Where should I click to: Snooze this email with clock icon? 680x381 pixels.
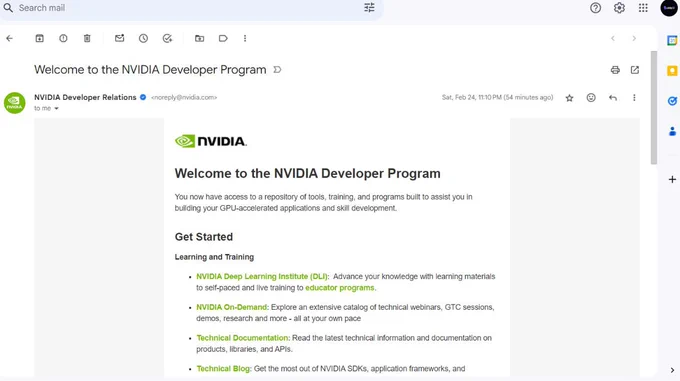[x=144, y=39]
